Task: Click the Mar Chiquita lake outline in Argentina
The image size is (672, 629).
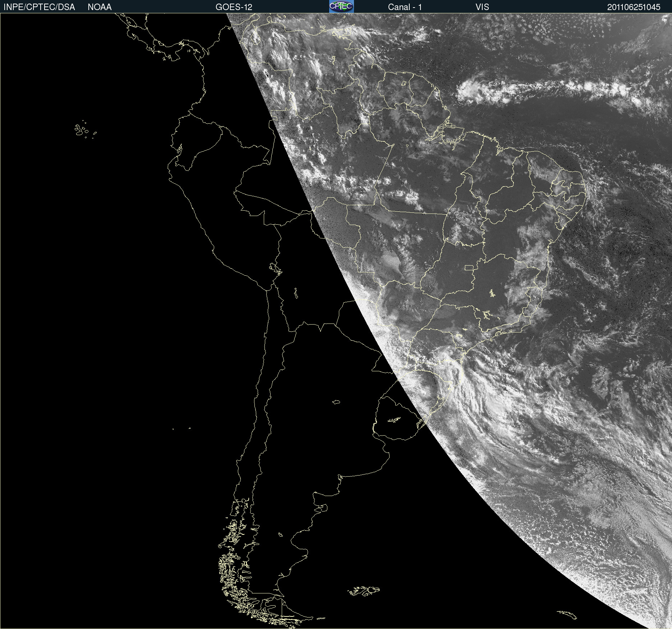Action: click(336, 402)
